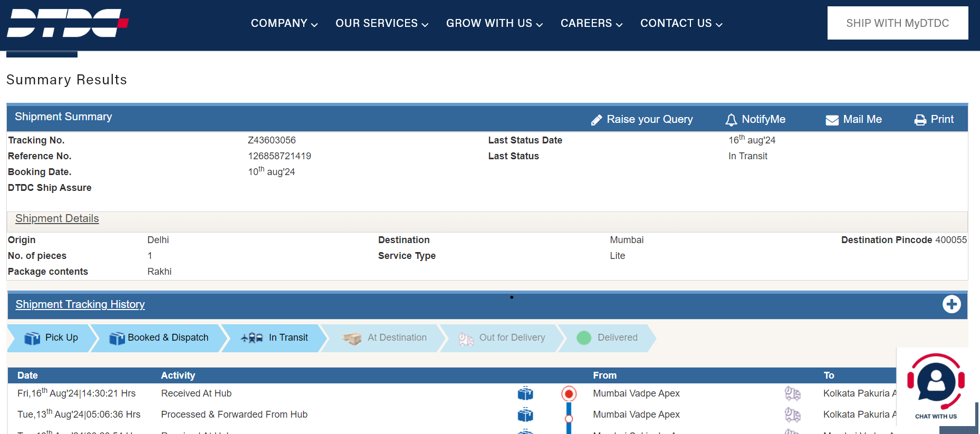Click the At Destination package icon
Screen dimensions: 980x434
(352, 338)
